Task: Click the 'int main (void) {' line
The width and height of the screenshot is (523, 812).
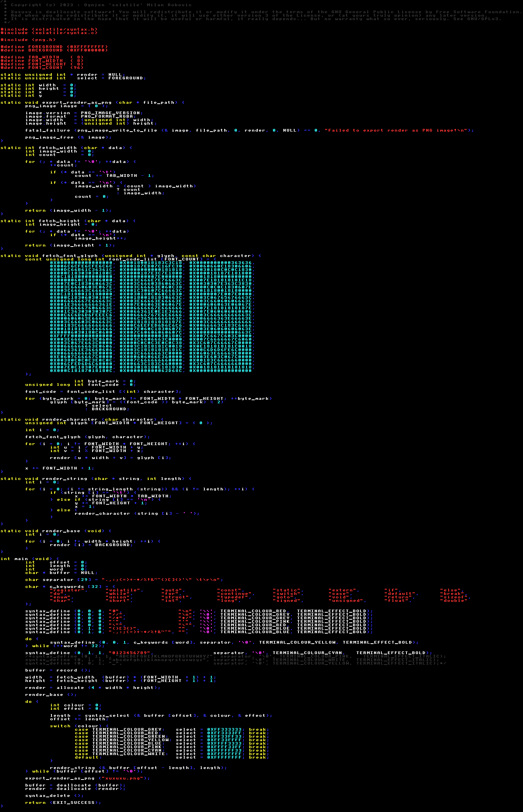Action: click(30, 559)
